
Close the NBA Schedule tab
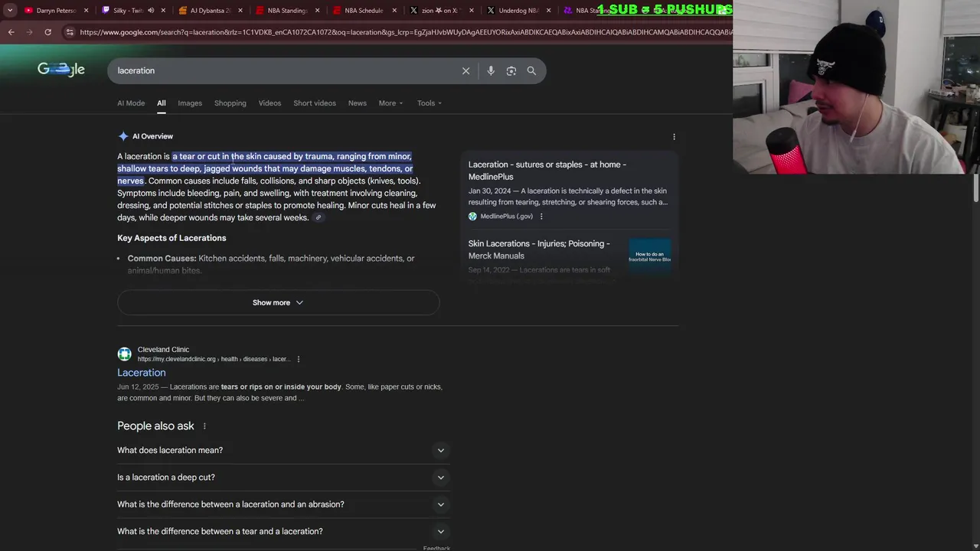tap(394, 11)
